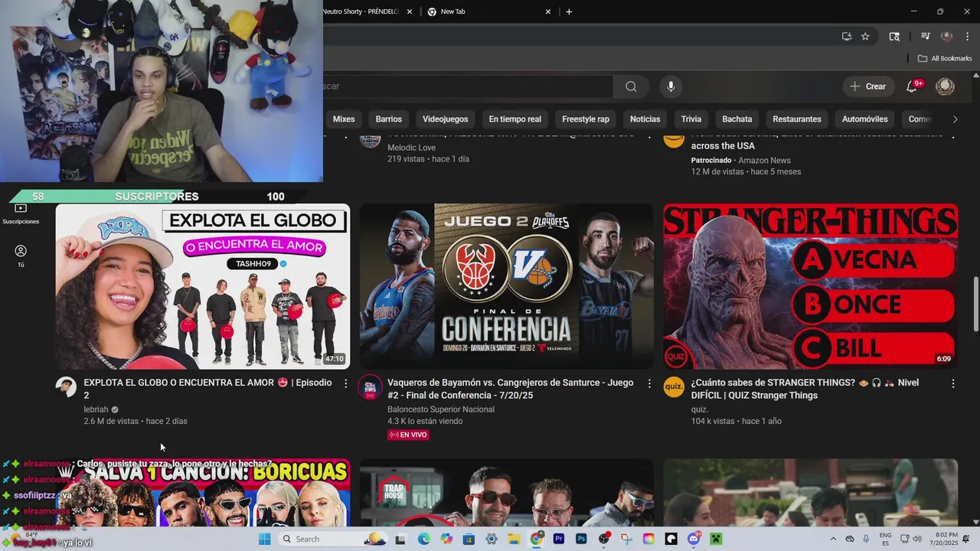
Task: Open Minecraft creeper icon on taskbar
Action: (x=716, y=539)
